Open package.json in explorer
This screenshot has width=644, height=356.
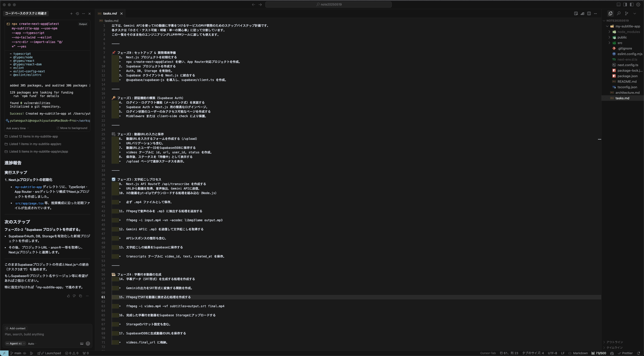623,76
